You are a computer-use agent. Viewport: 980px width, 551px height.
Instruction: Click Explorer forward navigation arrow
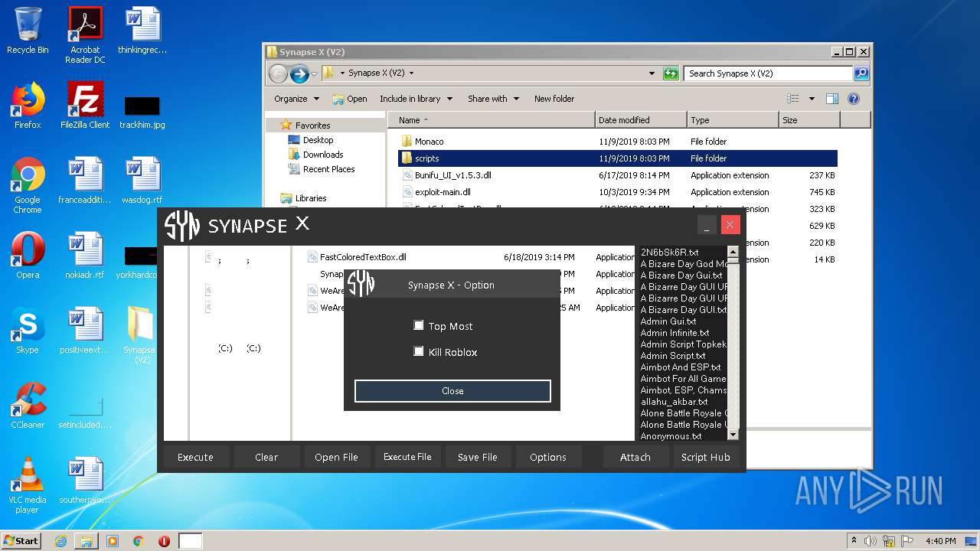click(299, 73)
